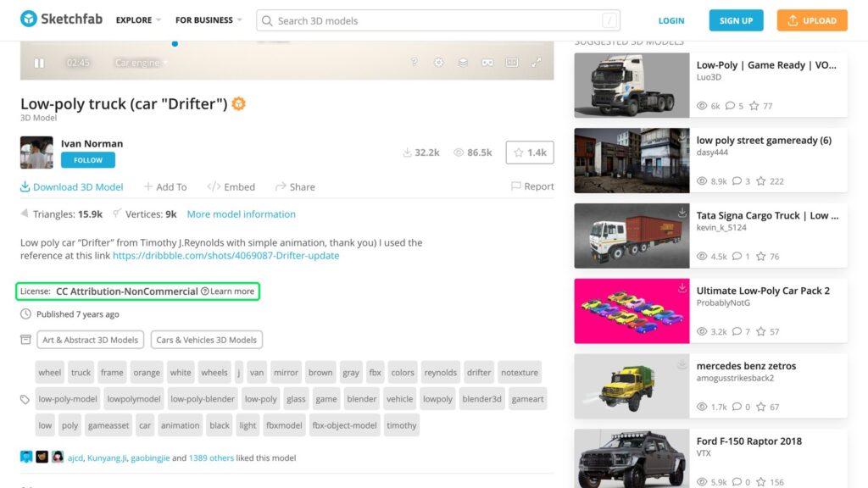Viewport: 868px width, 488px height.
Task: Click the tags label icon
Action: (x=25, y=400)
